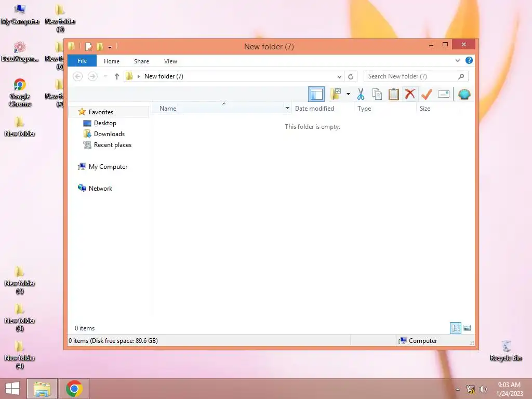Image resolution: width=532 pixels, height=399 pixels.
Task: Click New folder (7) in address bar
Action: click(x=164, y=76)
